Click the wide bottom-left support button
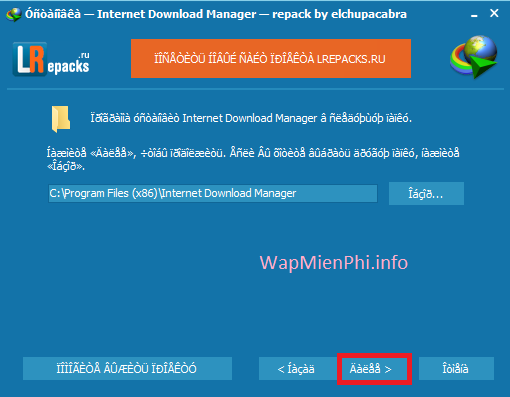Screen dimensions: 510x397 [x=127, y=368]
